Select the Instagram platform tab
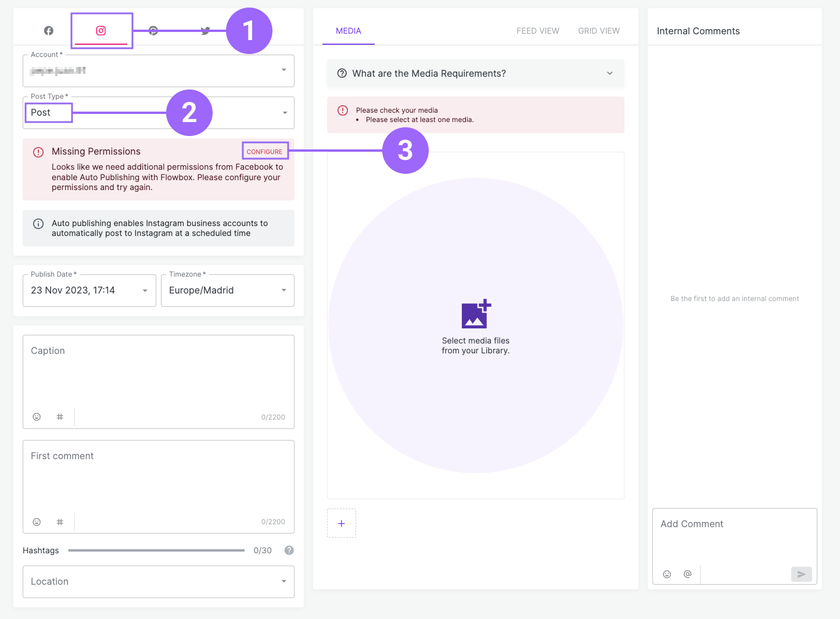This screenshot has width=840, height=619. tap(101, 31)
